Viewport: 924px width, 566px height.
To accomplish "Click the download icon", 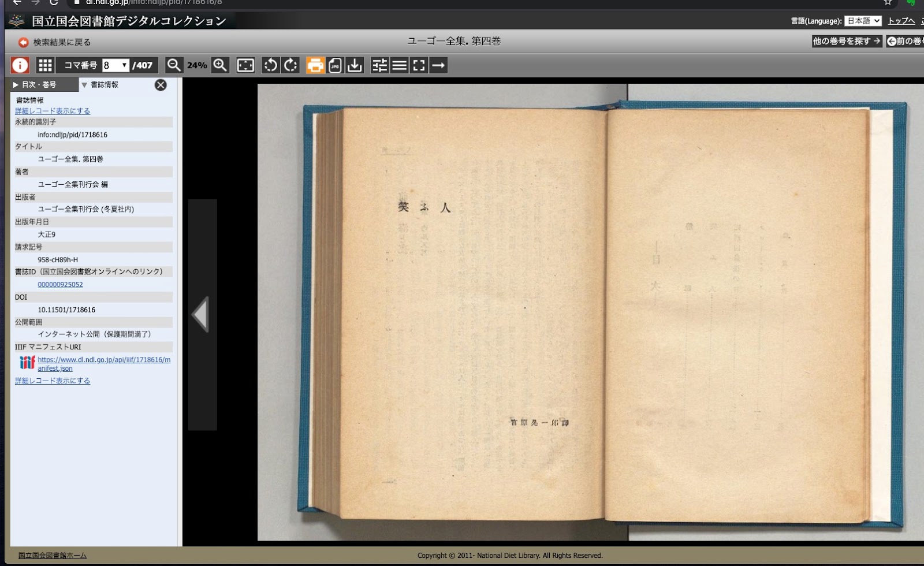I will 355,65.
